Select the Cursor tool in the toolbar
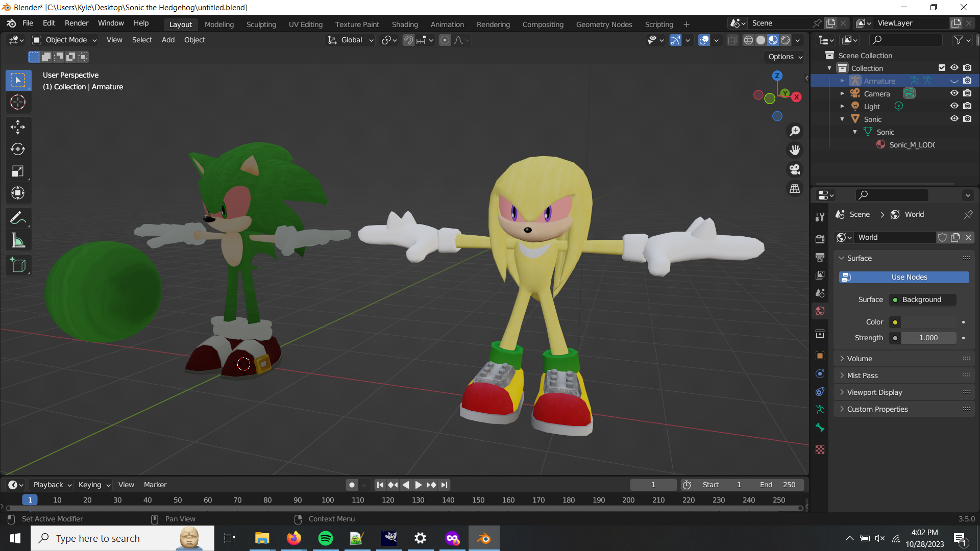Screen dimensions: 980x551 coord(18,103)
